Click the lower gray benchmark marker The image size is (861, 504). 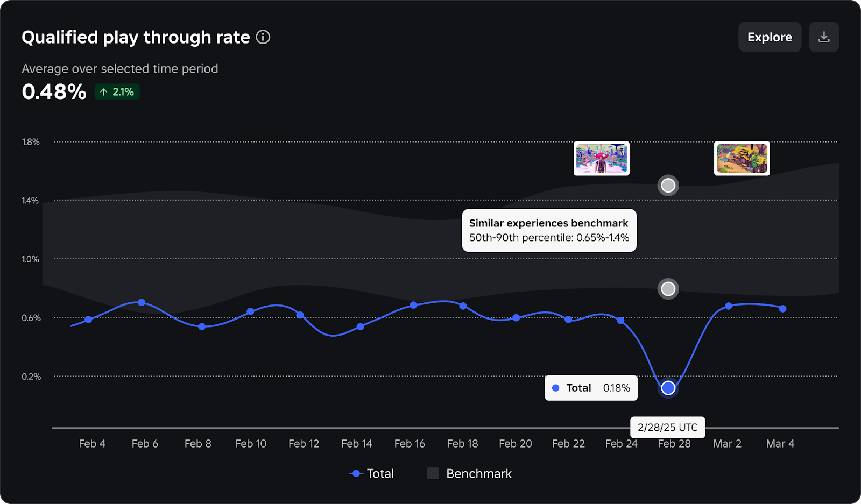click(x=668, y=289)
